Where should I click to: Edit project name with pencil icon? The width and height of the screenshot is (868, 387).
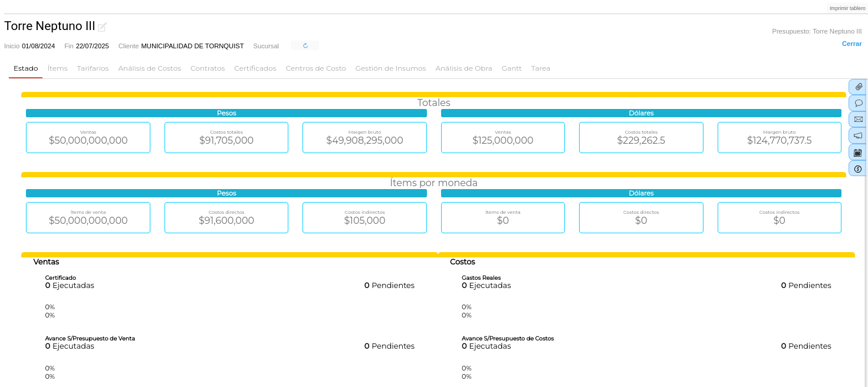coord(102,27)
